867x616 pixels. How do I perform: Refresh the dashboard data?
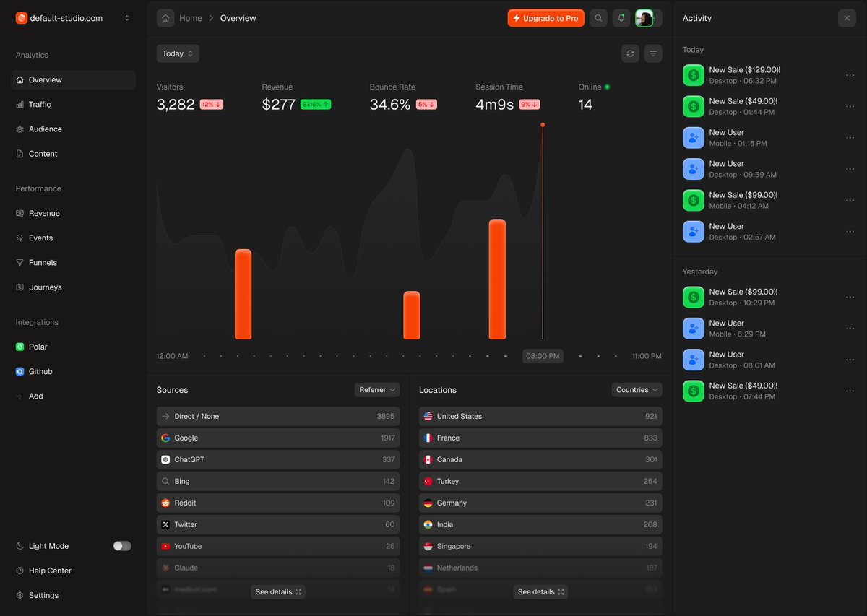coord(630,53)
